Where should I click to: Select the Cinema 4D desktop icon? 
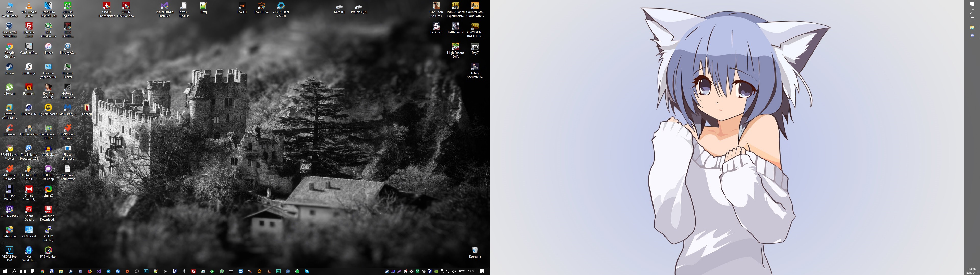coord(29,110)
